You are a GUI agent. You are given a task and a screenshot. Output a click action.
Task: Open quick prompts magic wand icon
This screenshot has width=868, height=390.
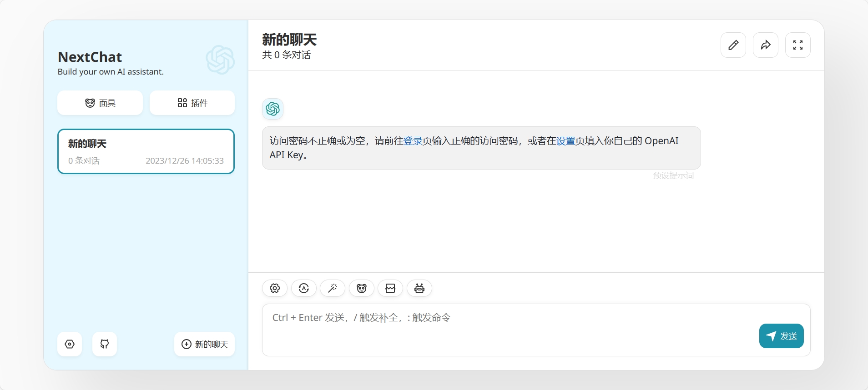(x=333, y=288)
